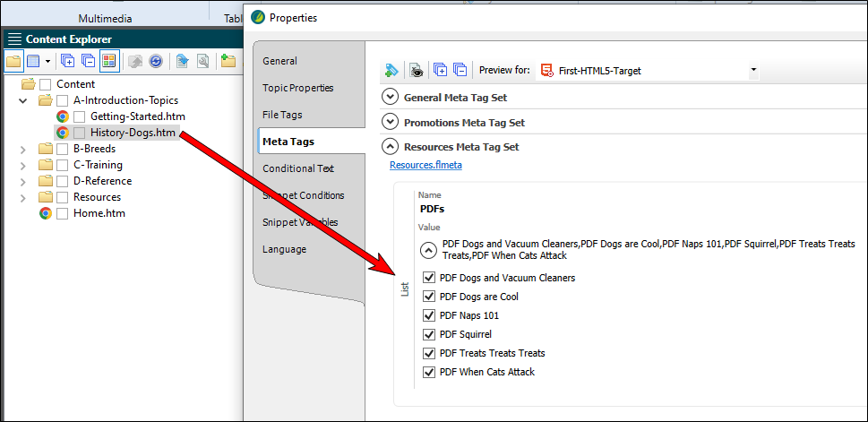868x422 pixels.
Task: Click the add meta tag icon in Properties toolbar
Action: coord(391,70)
